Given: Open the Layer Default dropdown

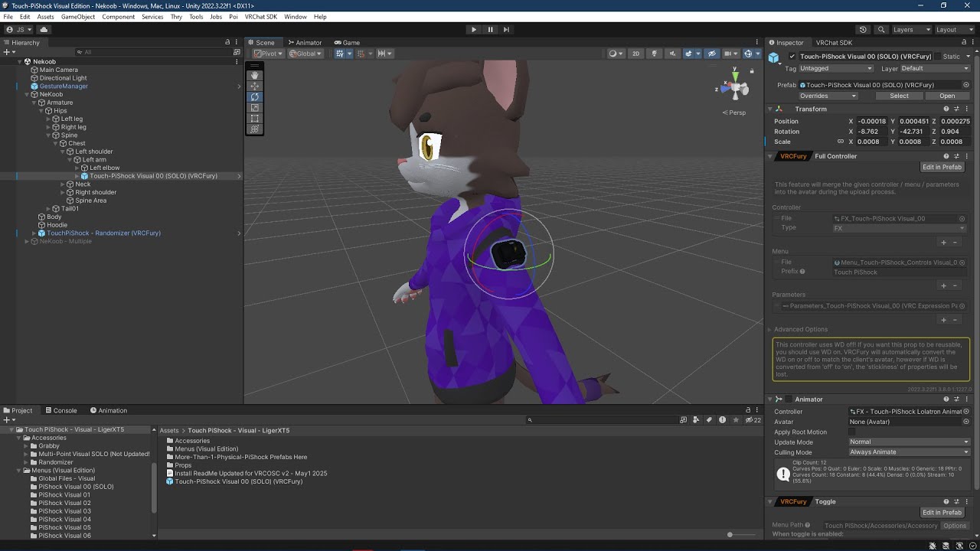Looking at the screenshot, I should point(935,68).
